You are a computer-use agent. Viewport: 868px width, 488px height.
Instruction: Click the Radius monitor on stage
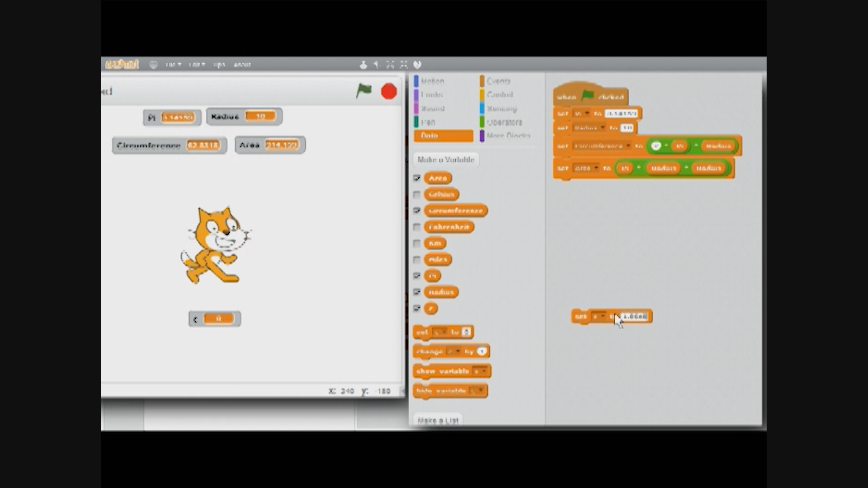(245, 116)
